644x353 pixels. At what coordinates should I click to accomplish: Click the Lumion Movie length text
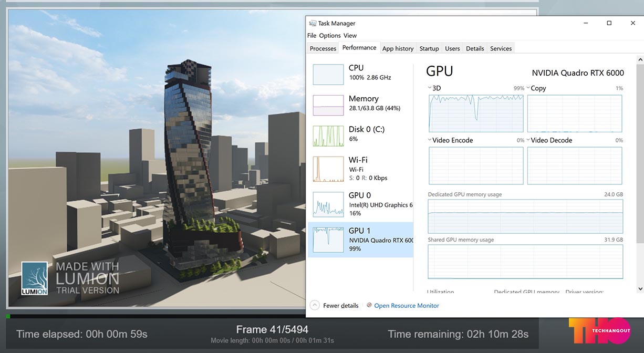[272, 341]
